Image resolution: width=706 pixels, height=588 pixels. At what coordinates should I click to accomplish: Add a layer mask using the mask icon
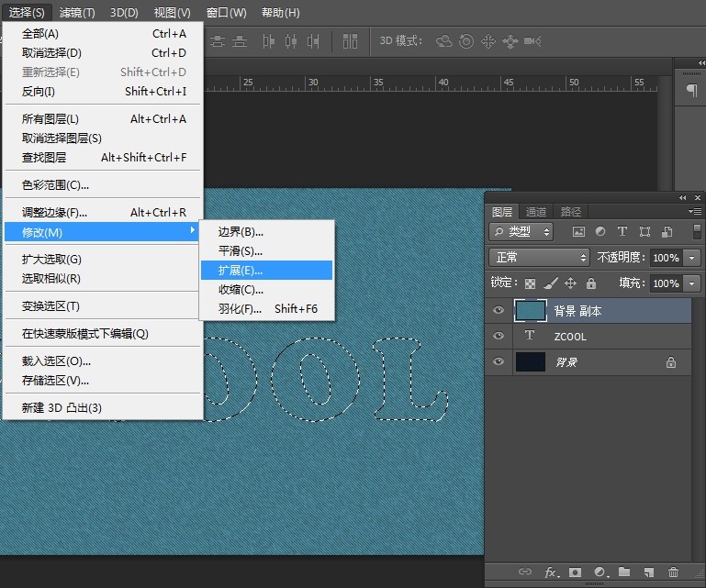pyautogui.click(x=576, y=572)
